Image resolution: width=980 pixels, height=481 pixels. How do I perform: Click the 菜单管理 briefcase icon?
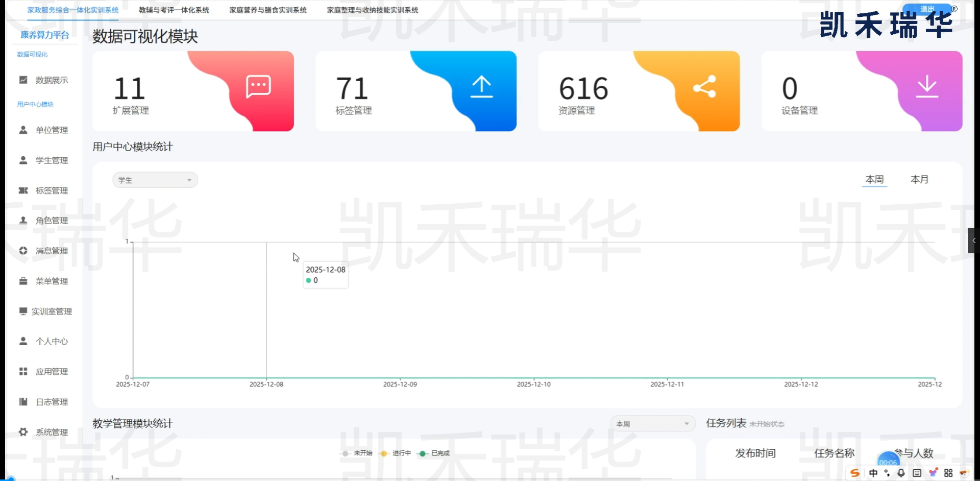tap(23, 281)
